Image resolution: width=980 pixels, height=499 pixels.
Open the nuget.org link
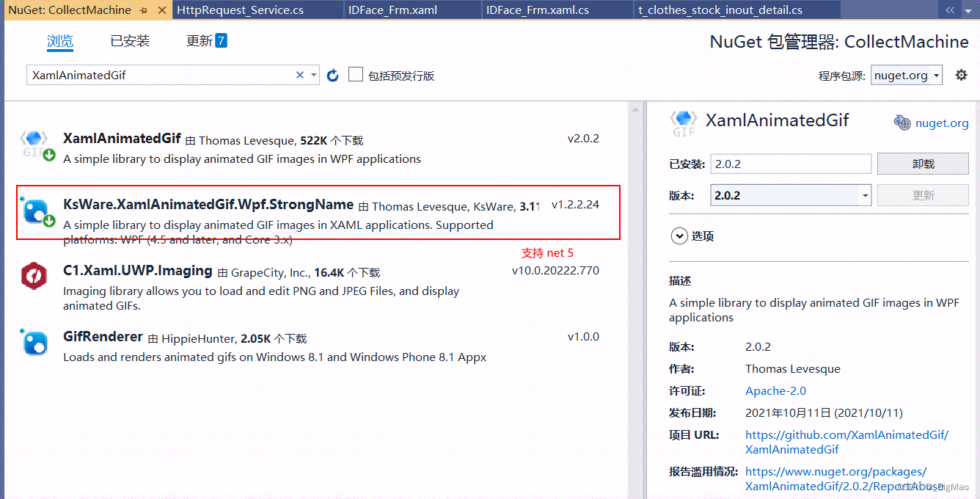coord(942,123)
